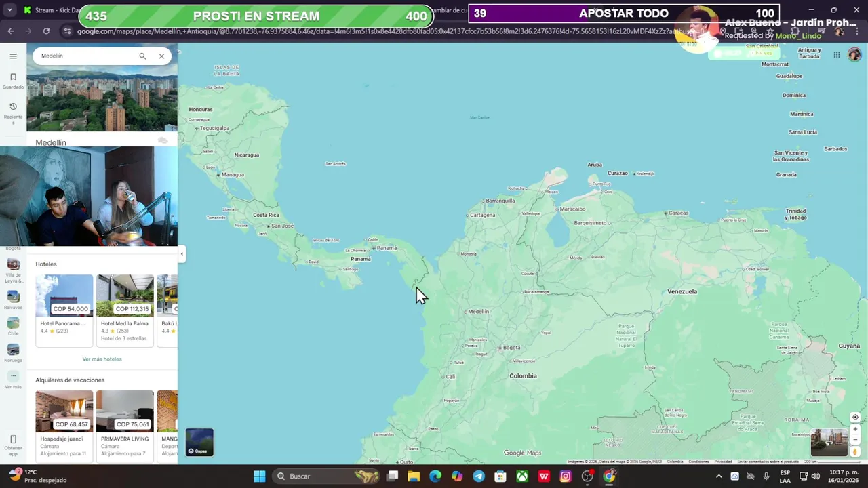
Task: Click Condiciones link in map footer
Action: coord(698,462)
